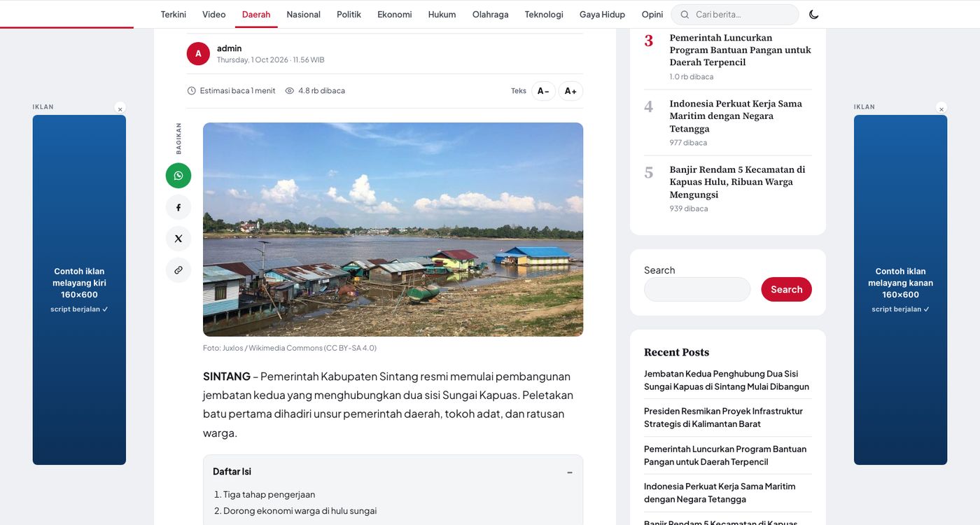The image size is (980, 525).
Task: Share article on Facebook icon
Action: tap(178, 207)
